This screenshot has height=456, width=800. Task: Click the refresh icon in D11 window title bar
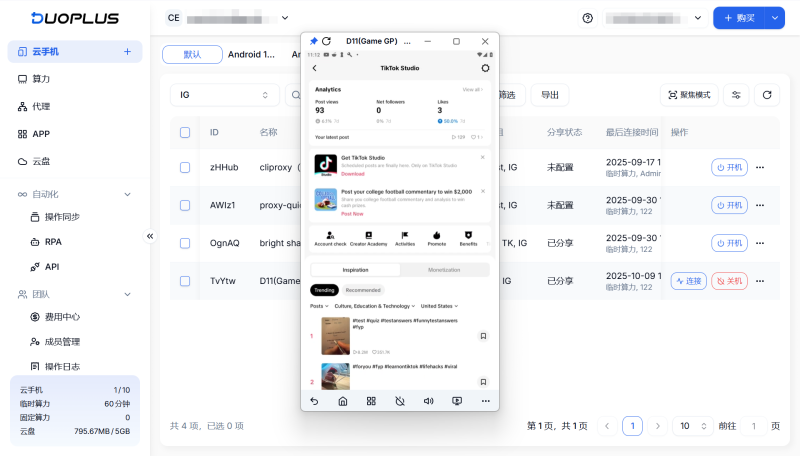tap(326, 41)
